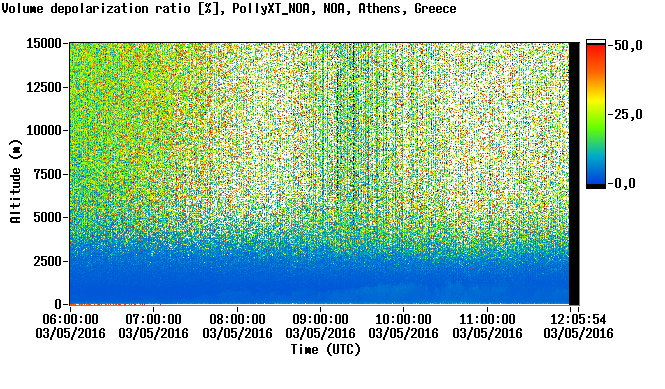The image size is (665, 389).
Task: Click the 06:00:00 time axis label
Action: coord(70,319)
